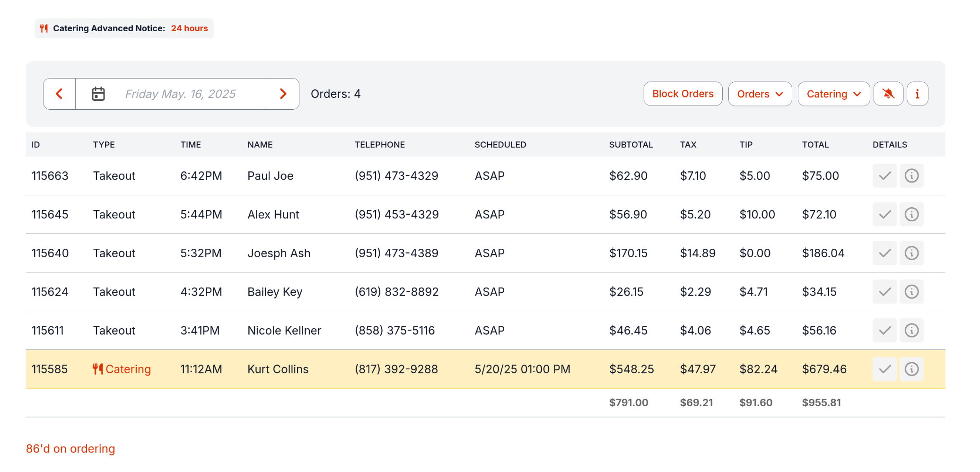Viewport: 980px width, 472px height.
Task: Click the previous day arrow
Action: [59, 94]
